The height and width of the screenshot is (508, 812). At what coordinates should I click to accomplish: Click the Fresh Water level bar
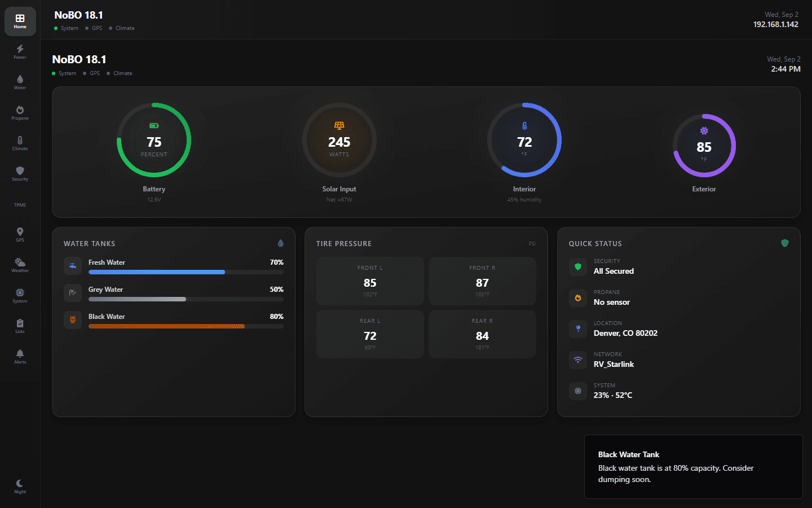point(186,272)
